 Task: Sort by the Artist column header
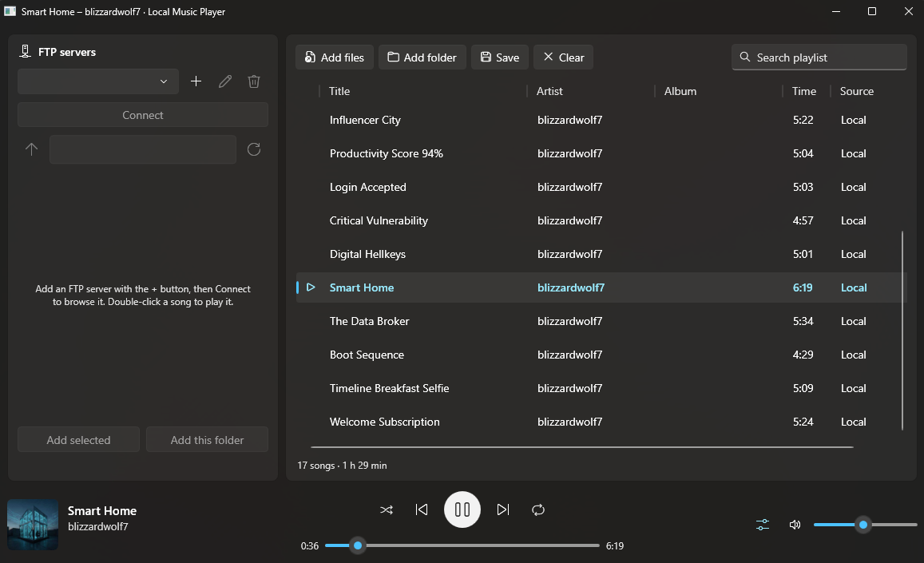[549, 91]
